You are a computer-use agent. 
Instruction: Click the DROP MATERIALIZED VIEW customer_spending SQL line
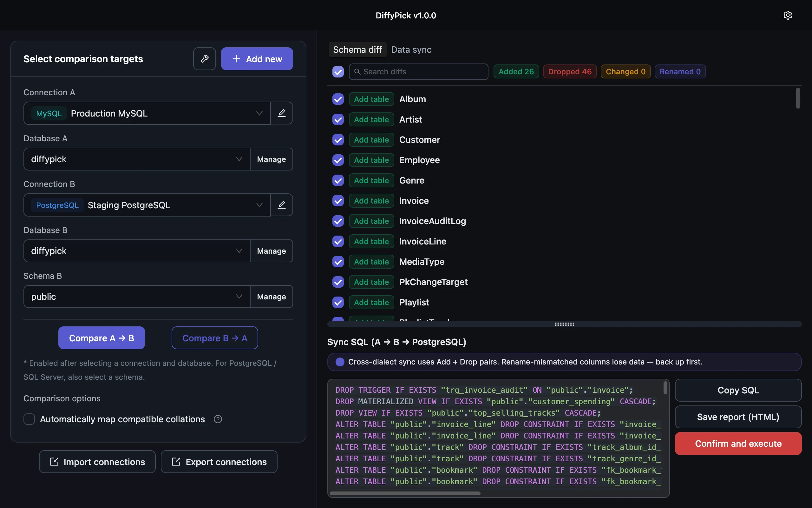pos(495,402)
